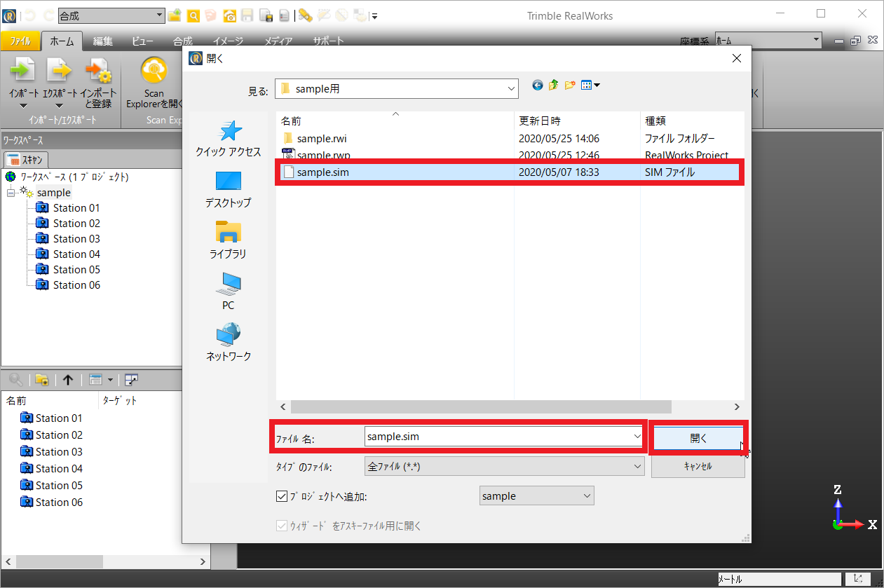The width and height of the screenshot is (884, 588).
Task: Open the project dropdown showing sample
Action: (536, 496)
